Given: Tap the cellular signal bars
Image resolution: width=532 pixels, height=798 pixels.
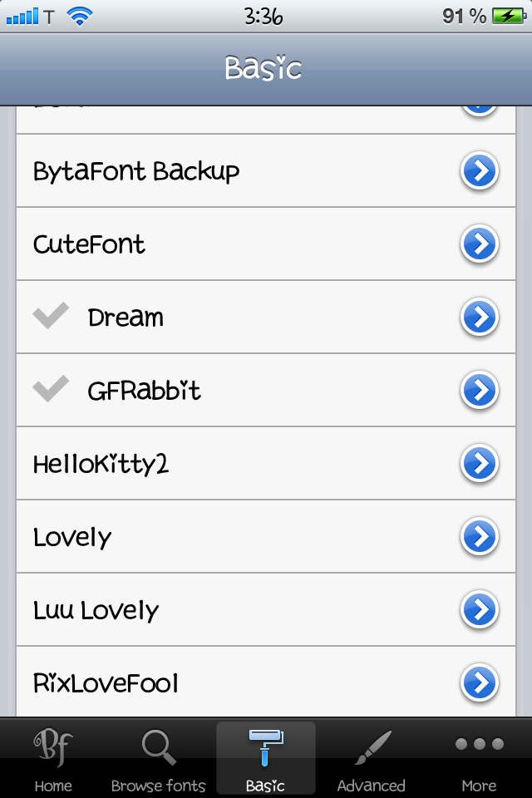Looking at the screenshot, I should coord(22,16).
